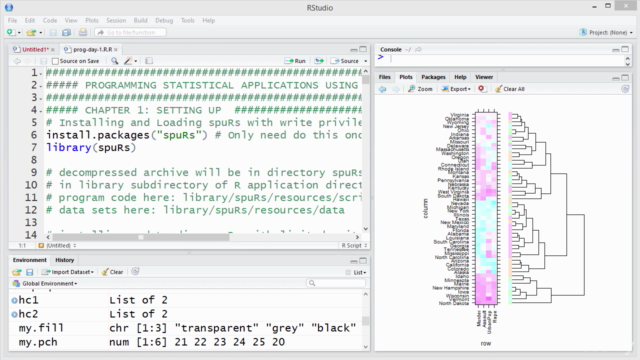Screen dimensions: 640x360
Task: Open the Session menu
Action: [116, 20]
